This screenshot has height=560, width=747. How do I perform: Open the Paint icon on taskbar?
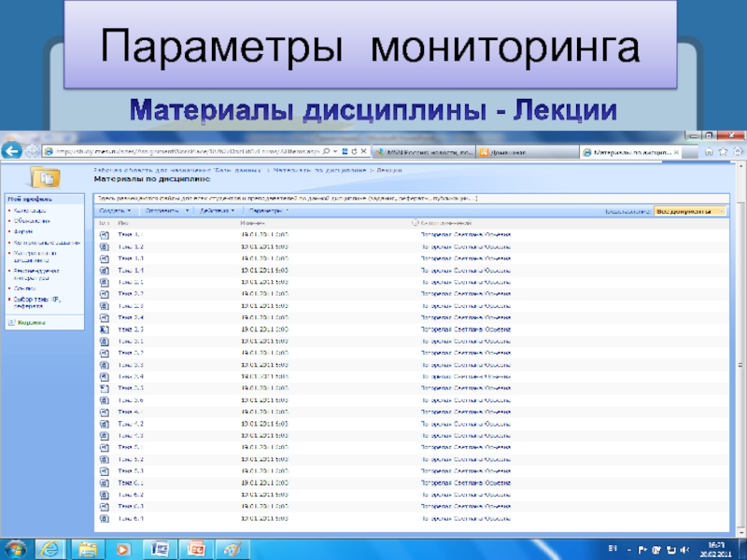click(233, 550)
